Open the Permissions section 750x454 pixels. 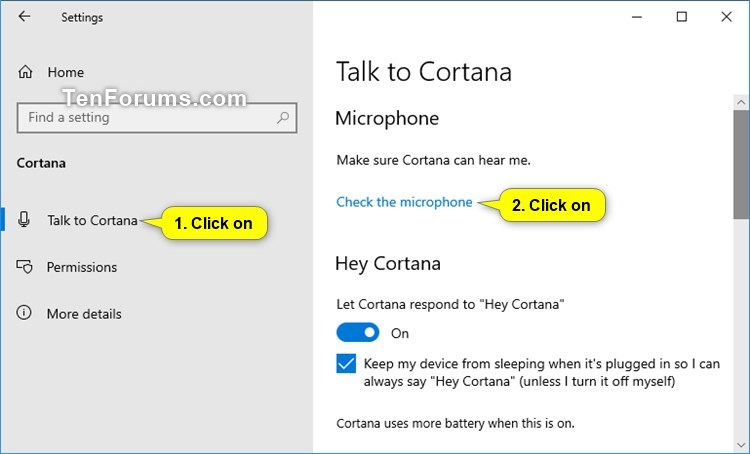(x=82, y=267)
